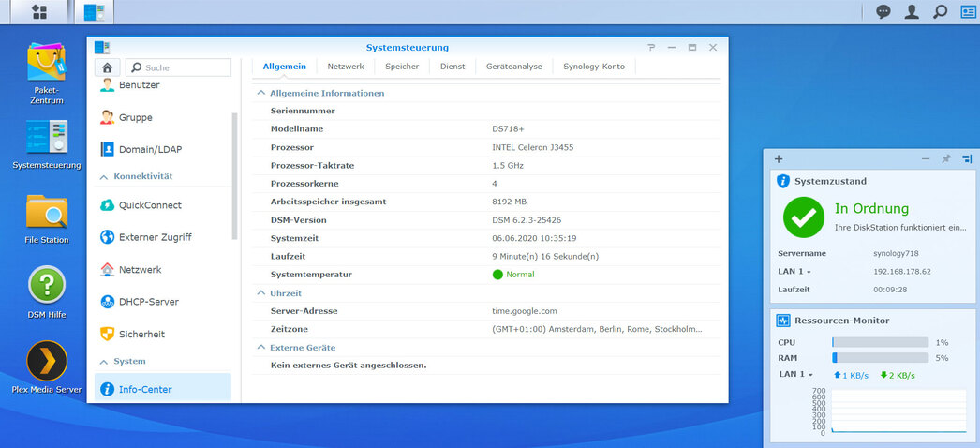Switch to the Netzwerk tab

pyautogui.click(x=346, y=67)
